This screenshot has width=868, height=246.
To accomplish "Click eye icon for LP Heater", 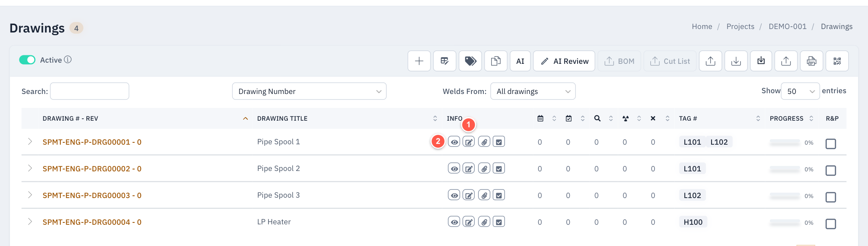I will tap(454, 222).
